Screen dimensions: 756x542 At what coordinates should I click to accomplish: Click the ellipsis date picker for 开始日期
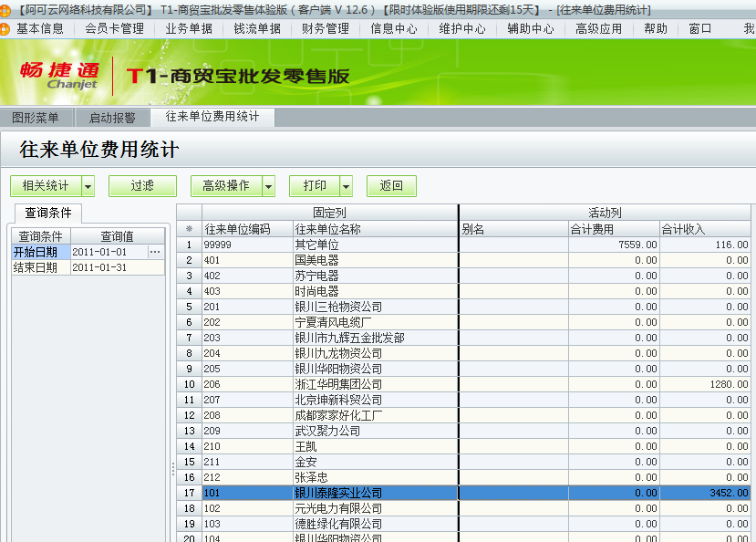coord(155,252)
